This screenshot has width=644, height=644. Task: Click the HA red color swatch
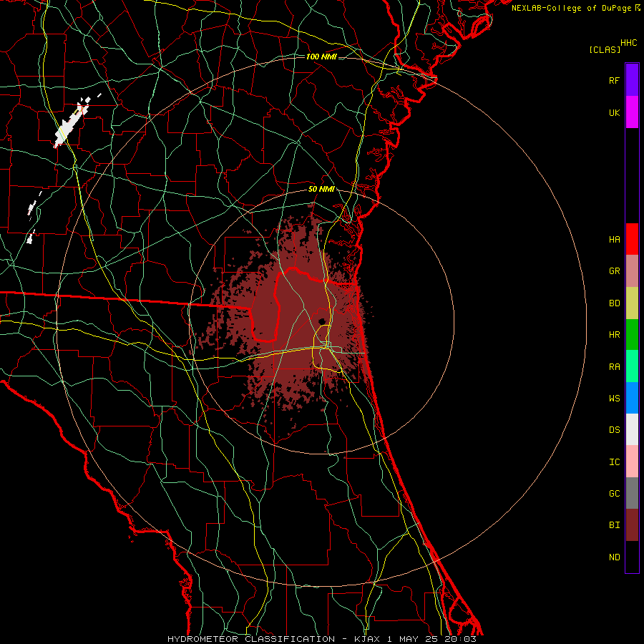(632, 239)
